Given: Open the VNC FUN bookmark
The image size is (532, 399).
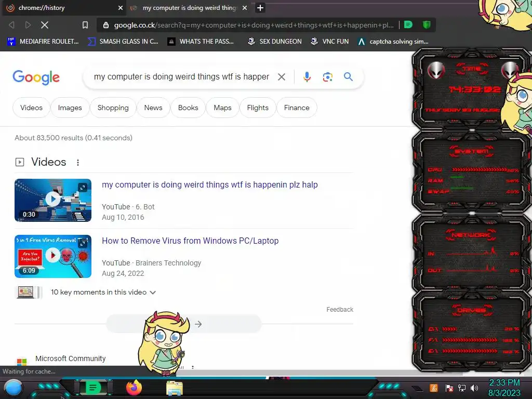Looking at the screenshot, I should 330,42.
